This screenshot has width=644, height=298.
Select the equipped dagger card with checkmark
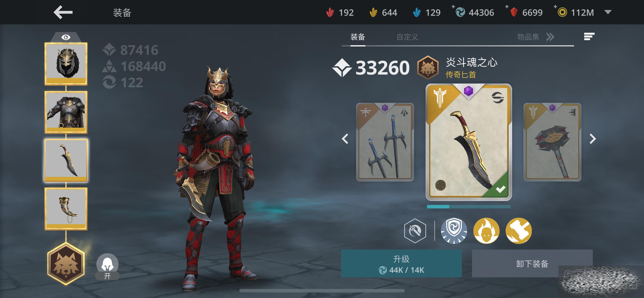coord(469,142)
